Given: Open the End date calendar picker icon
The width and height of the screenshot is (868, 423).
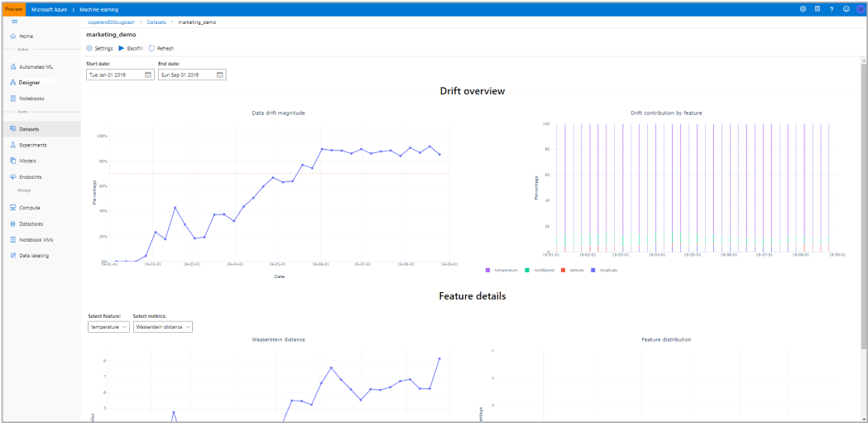Looking at the screenshot, I should click(x=220, y=75).
